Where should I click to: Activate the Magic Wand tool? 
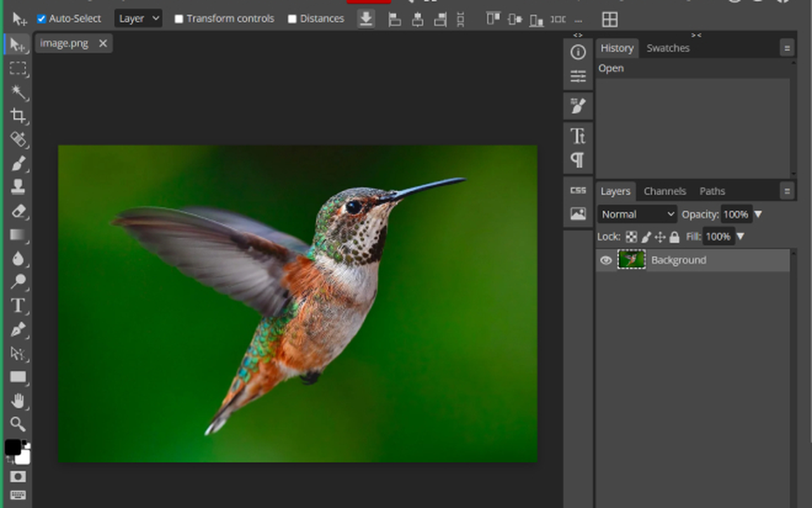[18, 93]
